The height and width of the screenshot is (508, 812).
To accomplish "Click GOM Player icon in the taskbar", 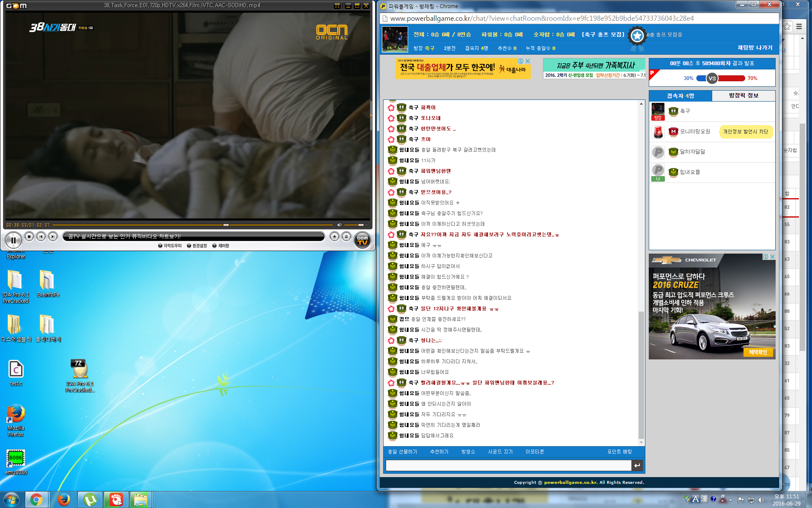I will [x=116, y=500].
